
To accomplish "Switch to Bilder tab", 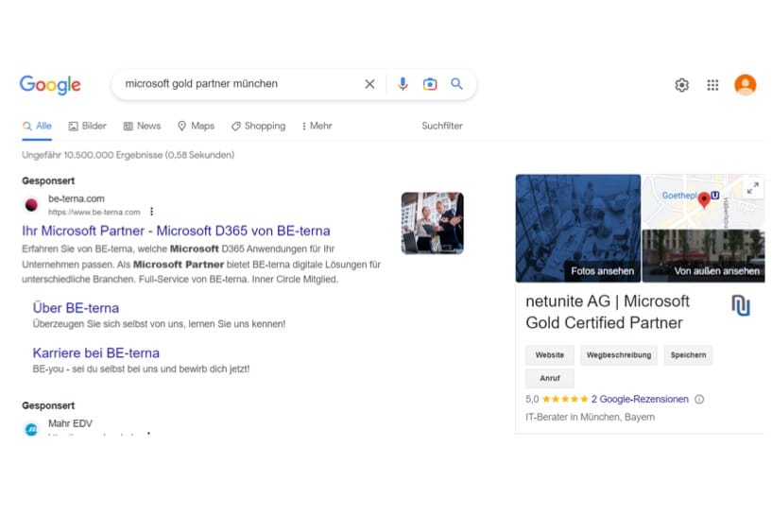I will pyautogui.click(x=87, y=126).
